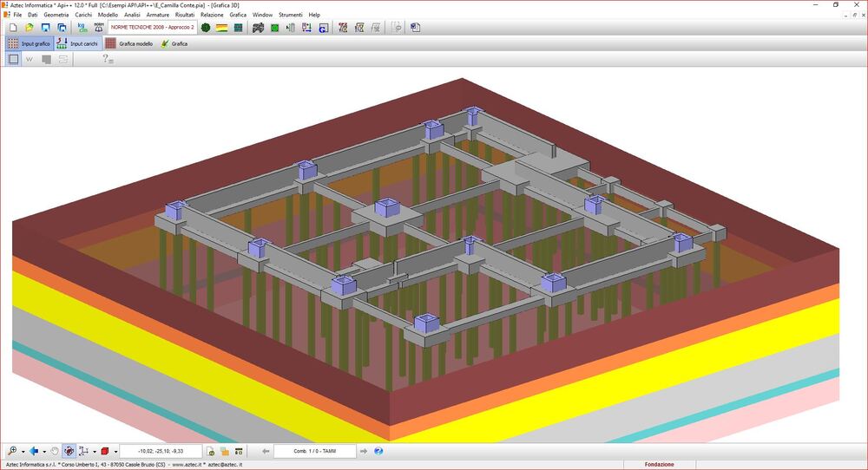Open the Strumenti menu
The image size is (868, 470).
[291, 15]
